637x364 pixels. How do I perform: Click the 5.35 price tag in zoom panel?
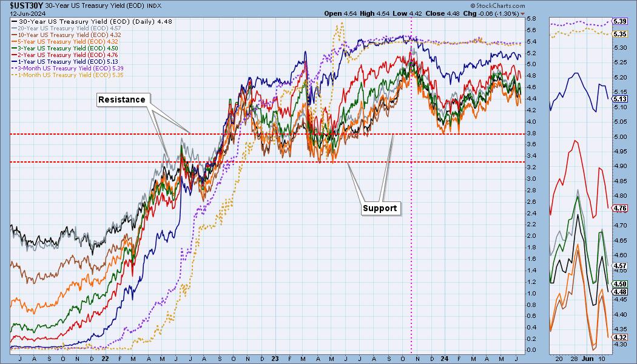[620, 35]
